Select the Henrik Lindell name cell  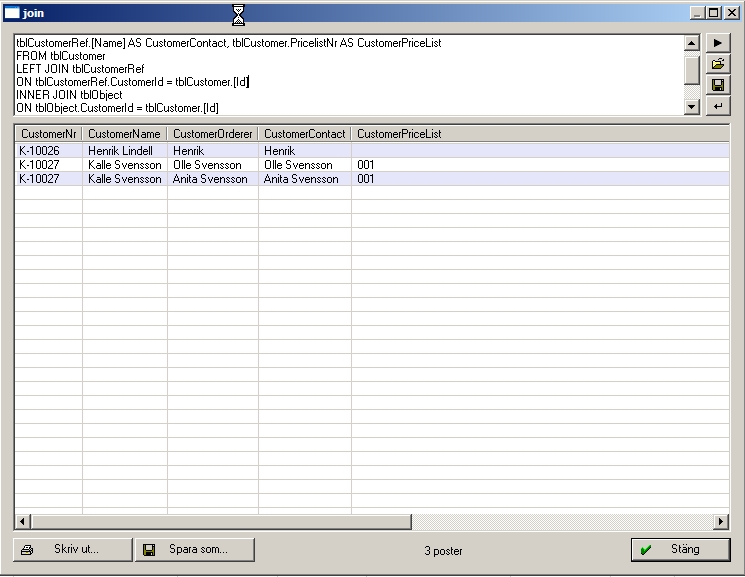(124, 151)
